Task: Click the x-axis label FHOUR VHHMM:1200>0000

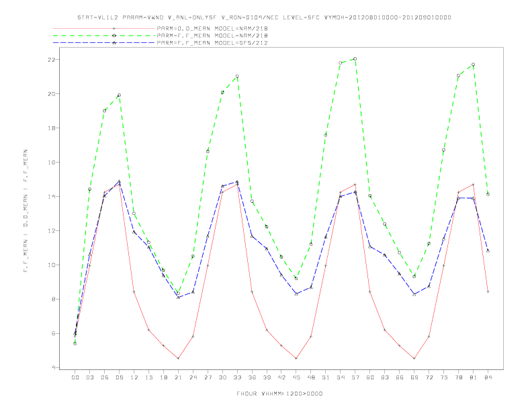Action: [x=279, y=394]
